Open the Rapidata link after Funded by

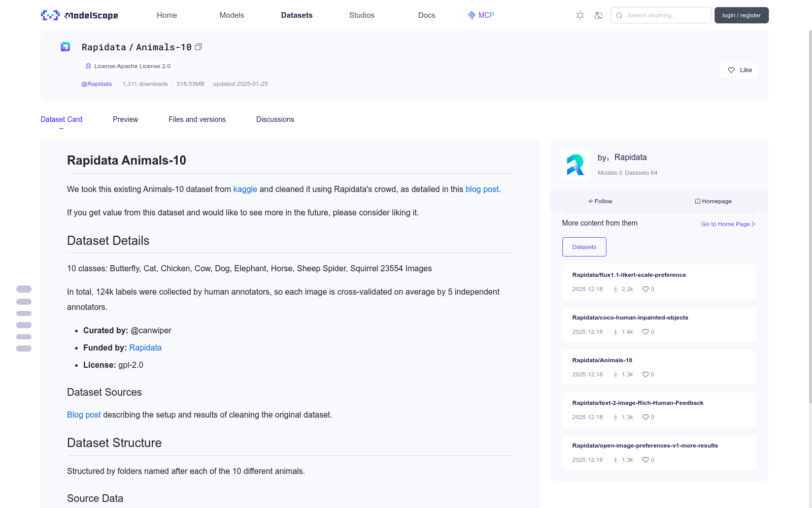click(145, 347)
